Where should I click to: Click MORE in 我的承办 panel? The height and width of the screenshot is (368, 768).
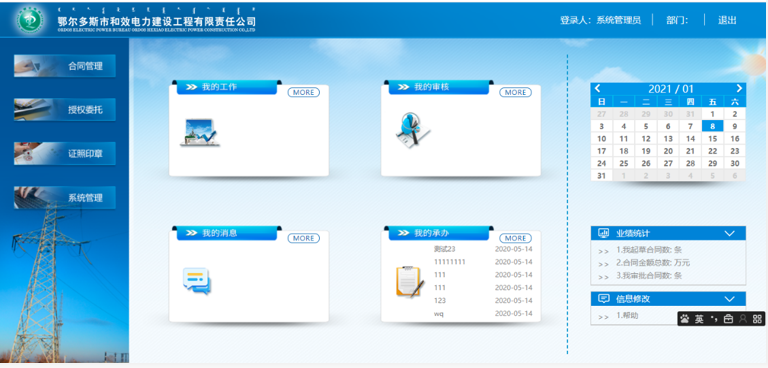(x=515, y=238)
